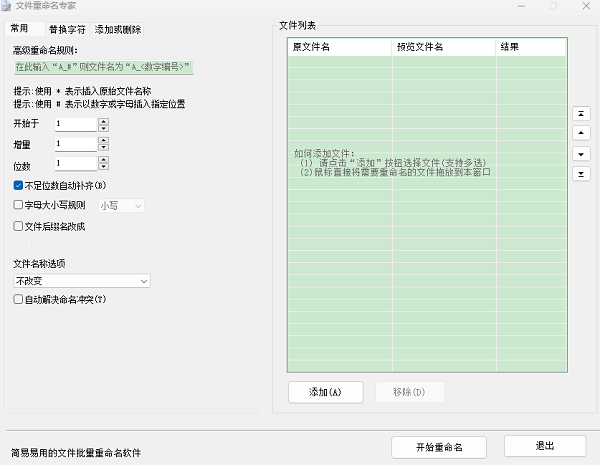Click the move-to-top arrow icon
Viewport: 600px width, 465px height.
tap(582, 114)
